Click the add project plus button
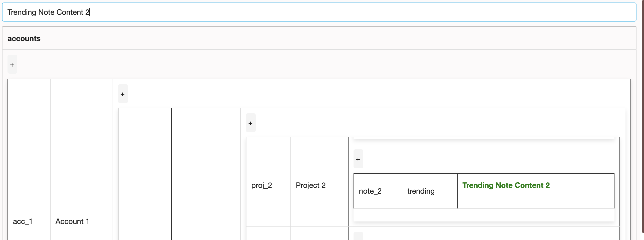Viewport: 644px width, 240px height. (x=250, y=123)
